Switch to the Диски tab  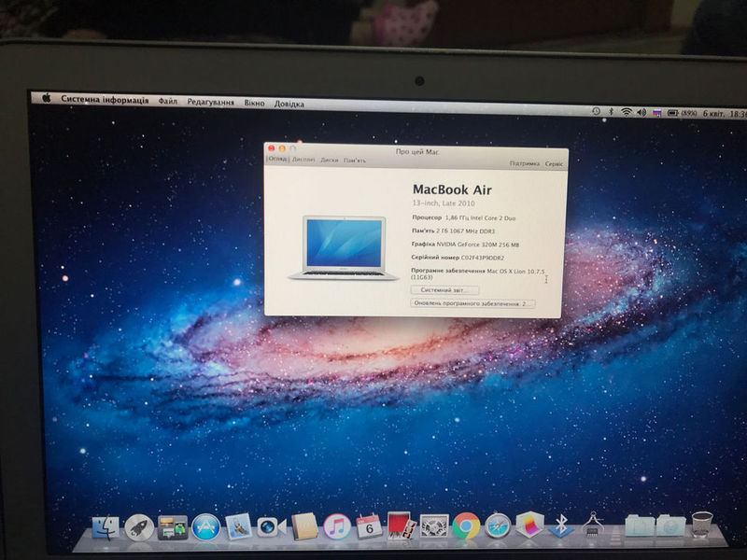(x=330, y=160)
